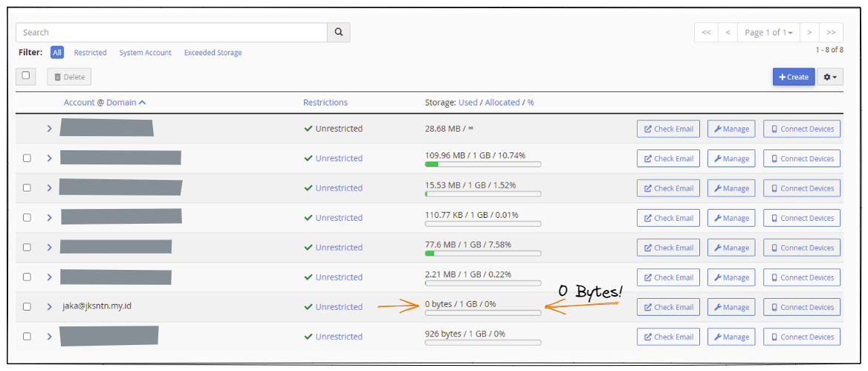Go to the first page arrows

706,33
